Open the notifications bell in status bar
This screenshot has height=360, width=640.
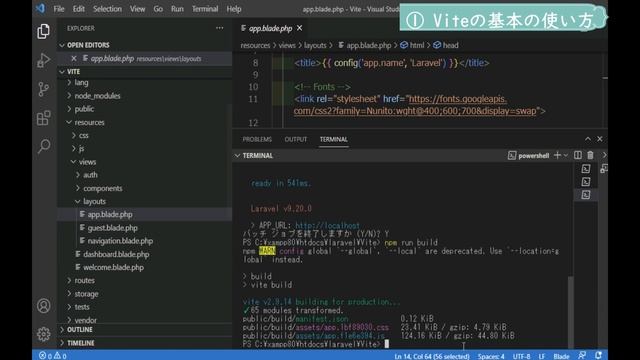(x=599, y=356)
